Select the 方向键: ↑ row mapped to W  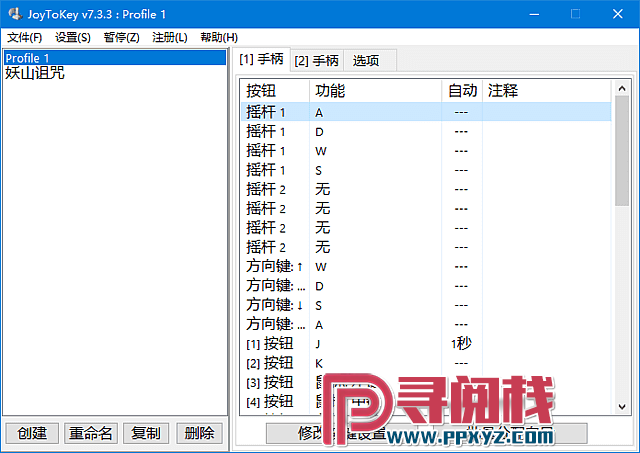pos(426,267)
